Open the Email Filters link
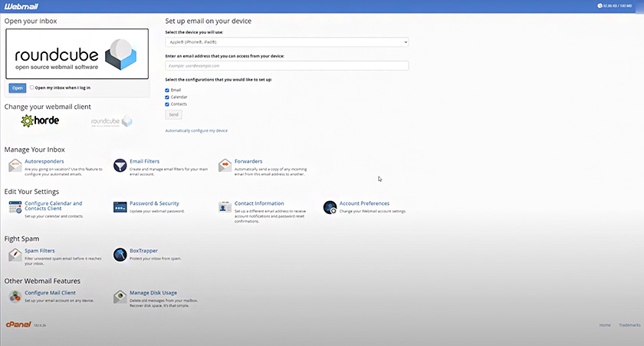This screenshot has height=346, width=644. coord(145,162)
